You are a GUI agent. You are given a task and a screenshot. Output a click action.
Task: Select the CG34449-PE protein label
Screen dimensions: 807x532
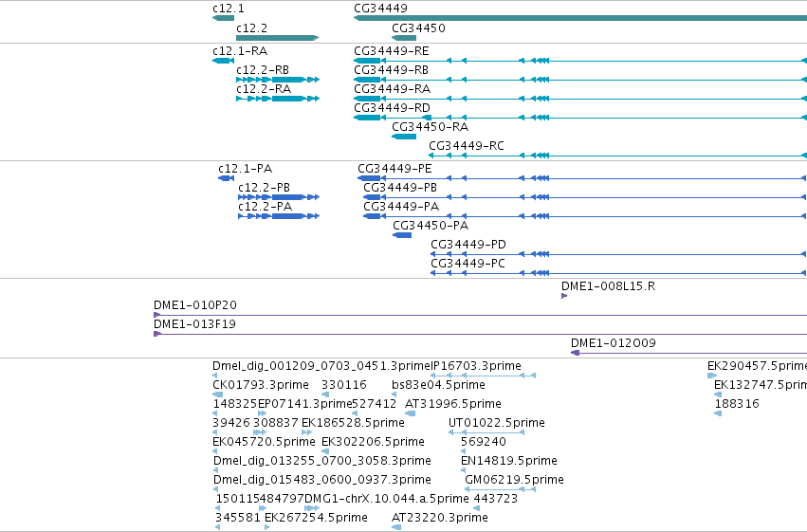tap(394, 169)
